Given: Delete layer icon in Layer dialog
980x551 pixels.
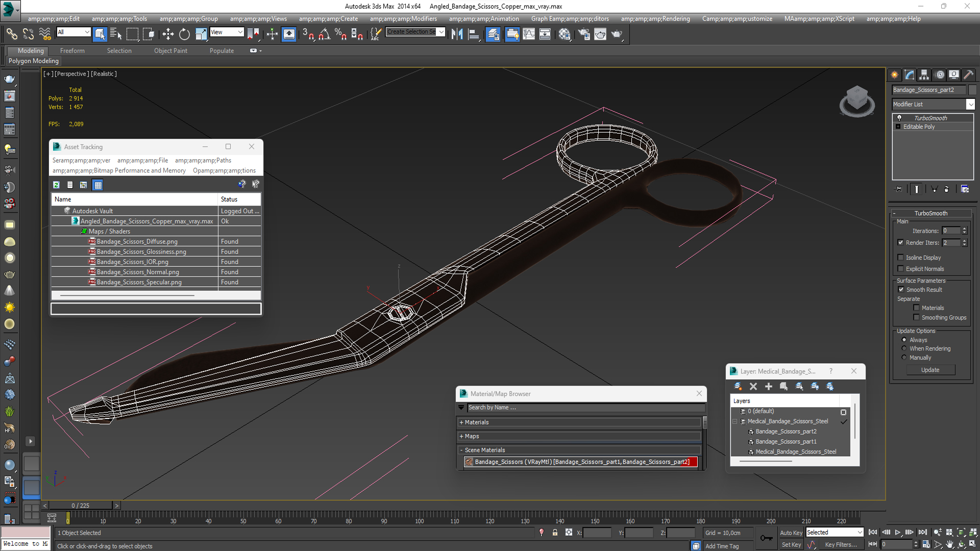Looking at the screenshot, I should tap(753, 386).
